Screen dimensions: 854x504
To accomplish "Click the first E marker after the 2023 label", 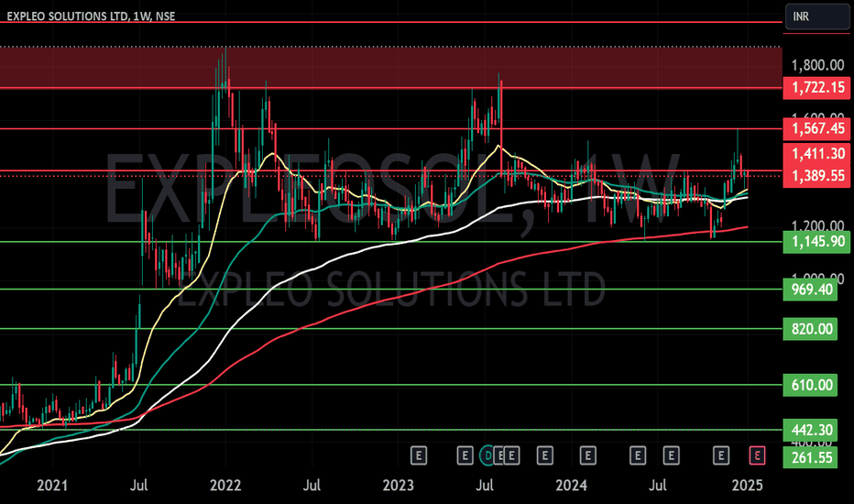I will coord(418,455).
